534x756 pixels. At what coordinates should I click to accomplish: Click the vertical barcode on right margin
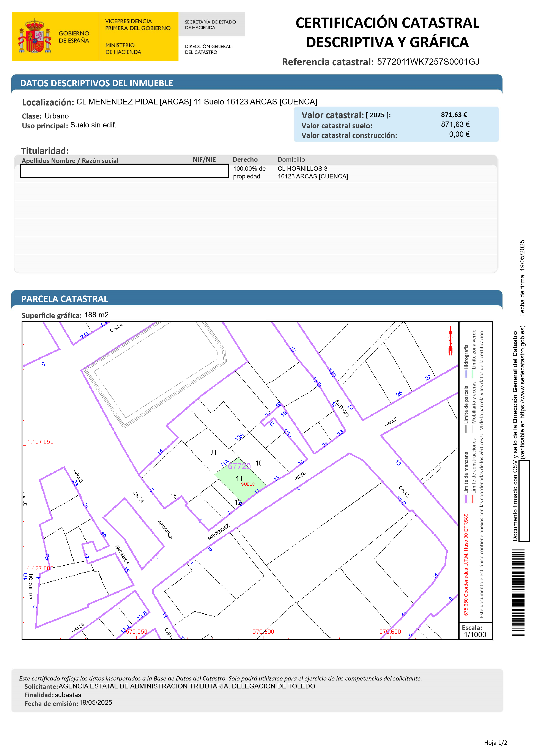518,592
